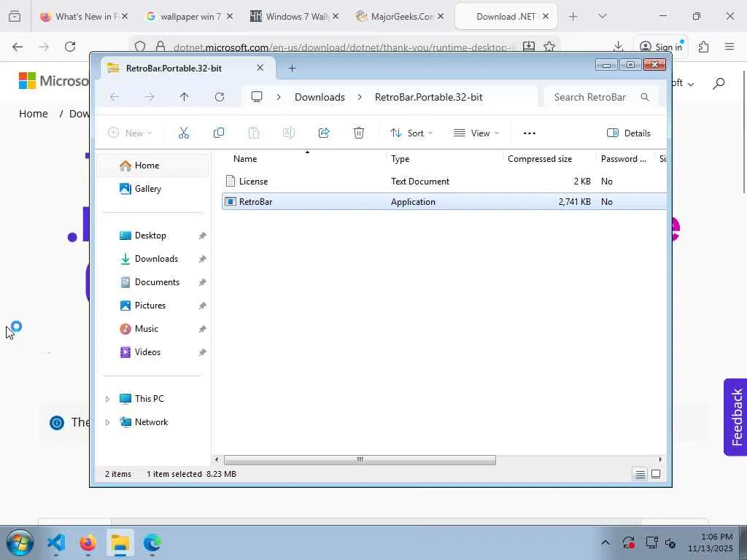Viewport: 747px width, 560px height.
Task: Click the Copy icon in Explorer toolbar
Action: [x=219, y=133]
